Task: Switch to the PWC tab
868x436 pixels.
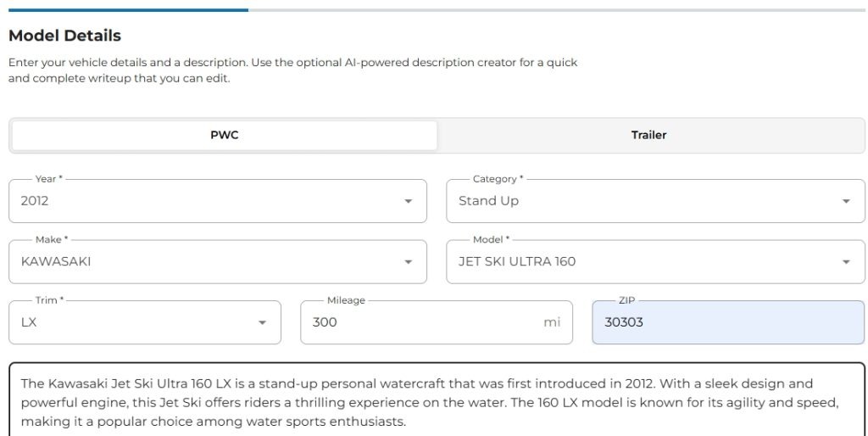Action: click(x=225, y=135)
